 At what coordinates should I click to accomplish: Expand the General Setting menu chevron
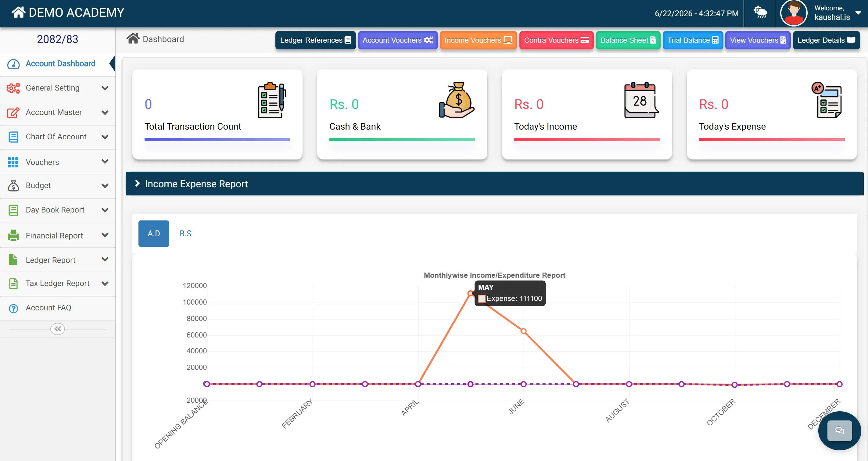tap(105, 88)
